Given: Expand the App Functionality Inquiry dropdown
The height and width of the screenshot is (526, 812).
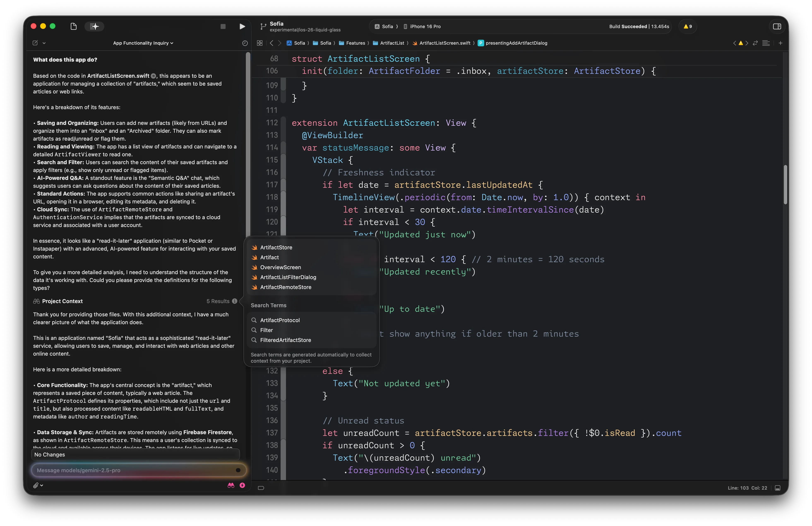Looking at the screenshot, I should (143, 43).
